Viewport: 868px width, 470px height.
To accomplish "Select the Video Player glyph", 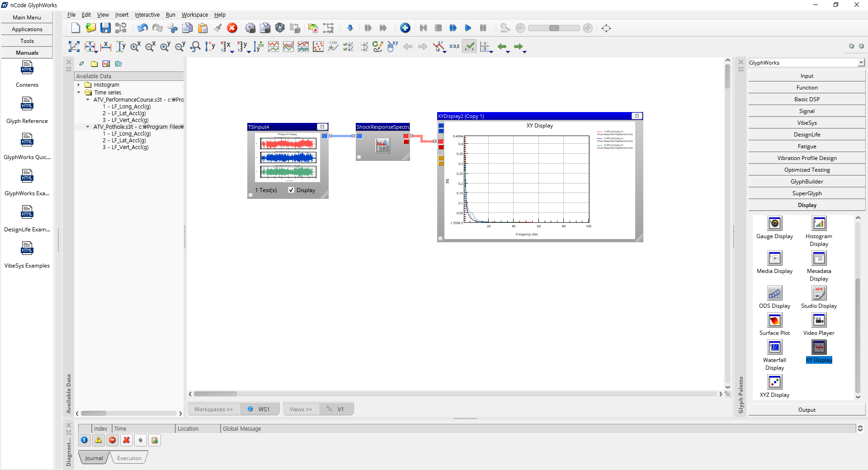I will point(819,324).
